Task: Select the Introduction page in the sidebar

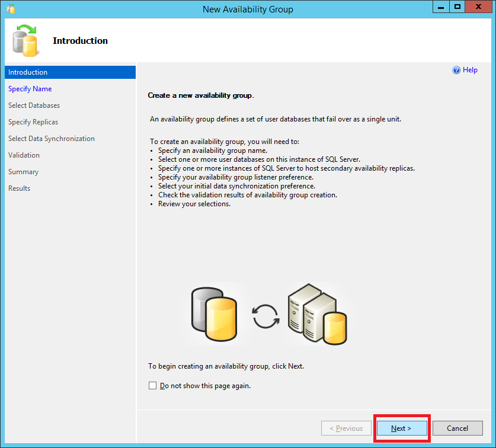Action: tap(28, 72)
